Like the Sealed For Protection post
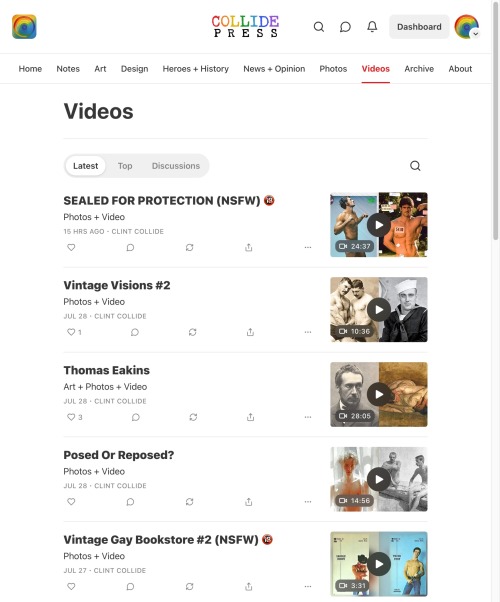 point(71,248)
